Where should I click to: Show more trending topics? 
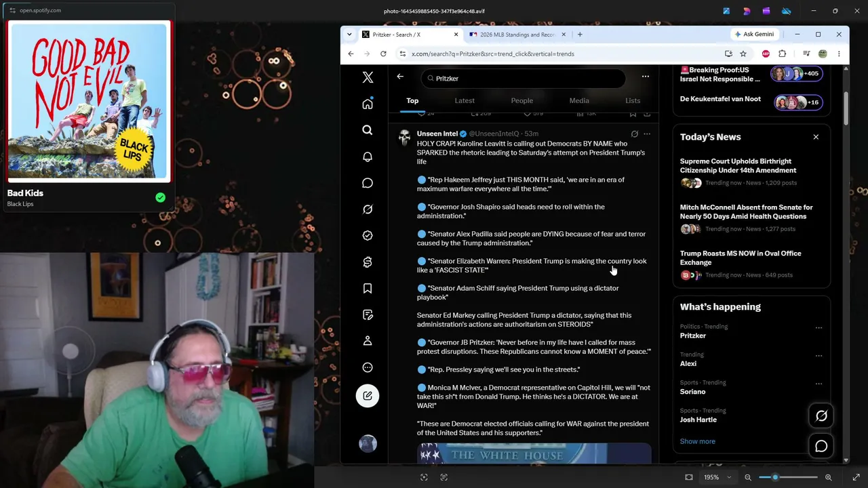click(x=697, y=441)
